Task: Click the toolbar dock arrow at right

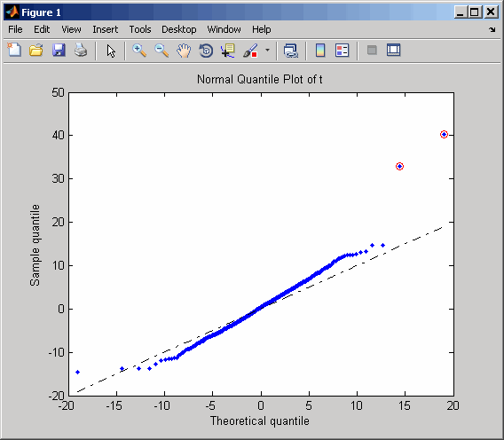Action: [x=492, y=29]
